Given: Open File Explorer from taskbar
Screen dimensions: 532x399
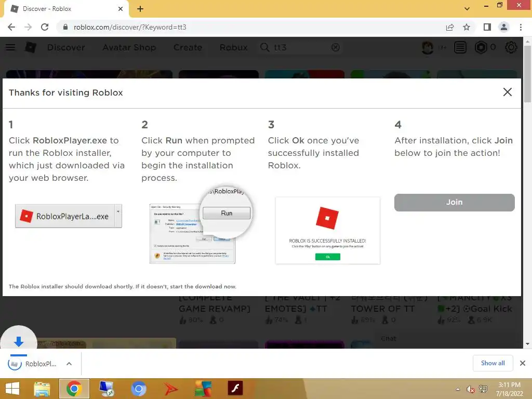Looking at the screenshot, I should [42, 389].
